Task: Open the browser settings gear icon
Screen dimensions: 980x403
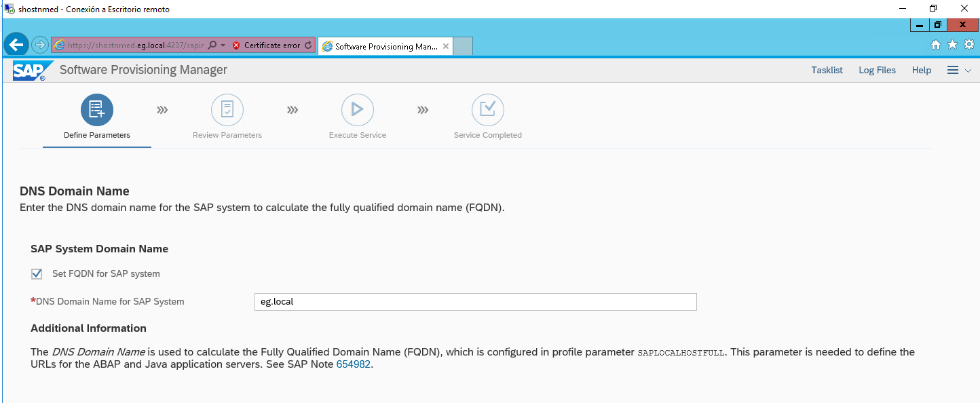Action: point(968,45)
